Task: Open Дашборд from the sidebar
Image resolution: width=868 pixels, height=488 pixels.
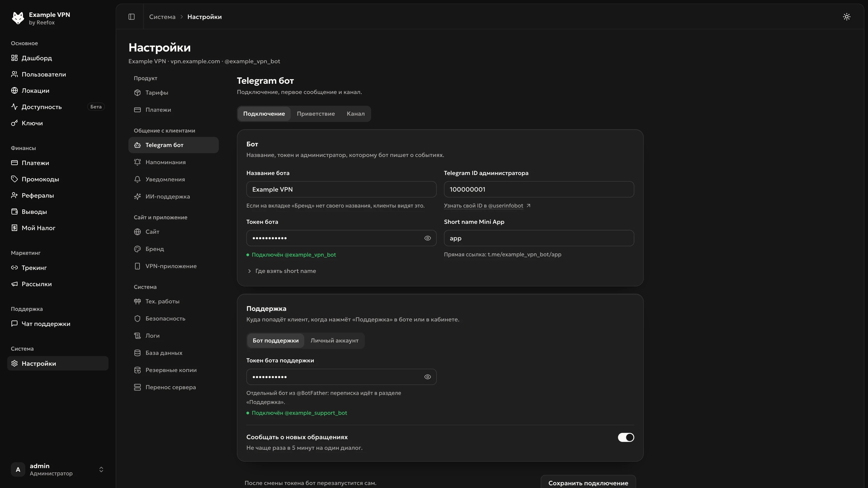Action: (x=58, y=58)
